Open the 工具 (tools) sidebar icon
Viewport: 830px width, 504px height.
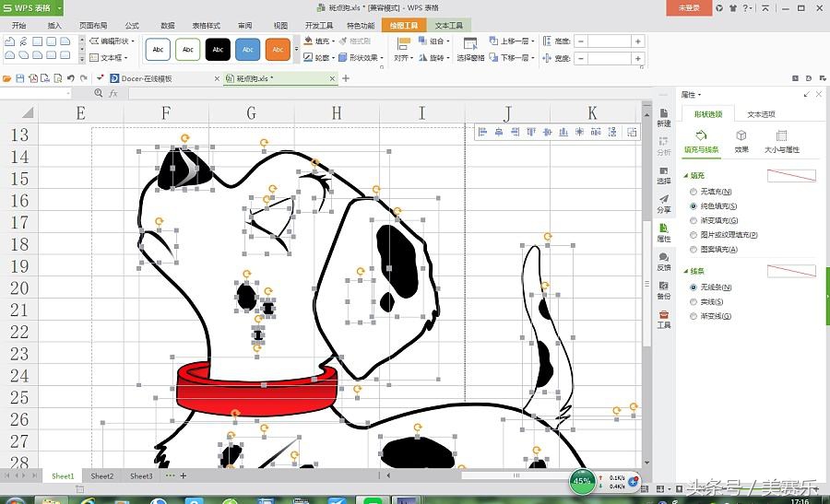(x=664, y=320)
